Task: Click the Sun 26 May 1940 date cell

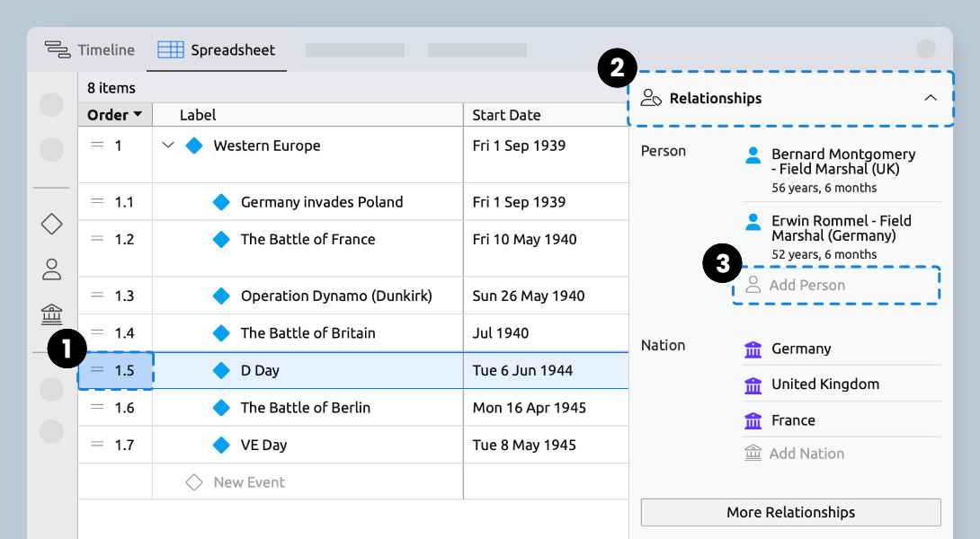Action: pyautogui.click(x=529, y=296)
